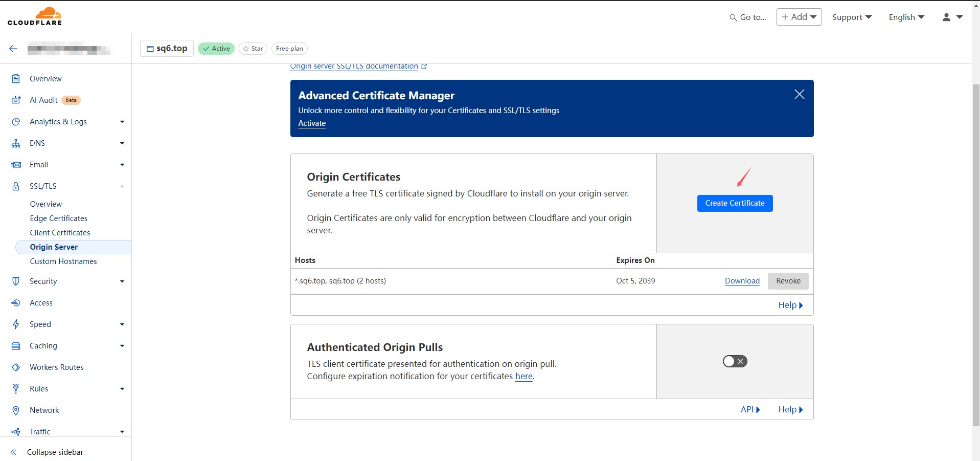This screenshot has width=980, height=461.
Task: Star the sq6.top site
Action: [253, 49]
